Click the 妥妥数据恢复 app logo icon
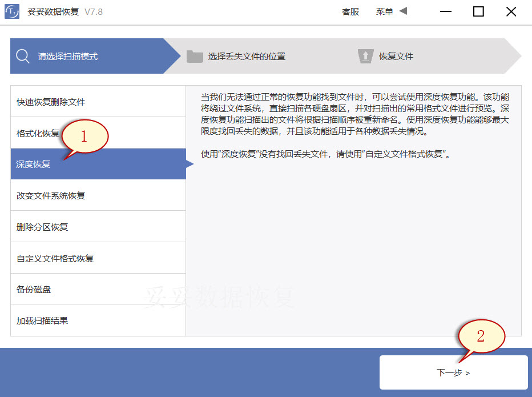Screen dimensions: 532x397 coord(12,11)
